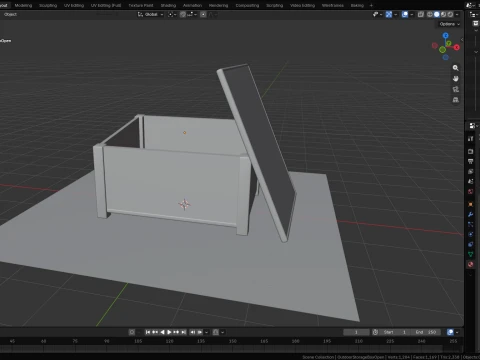Switch perspective/orthographic view with grid icon
Image resolution: width=480 pixels, height=360 pixels.
tap(455, 100)
